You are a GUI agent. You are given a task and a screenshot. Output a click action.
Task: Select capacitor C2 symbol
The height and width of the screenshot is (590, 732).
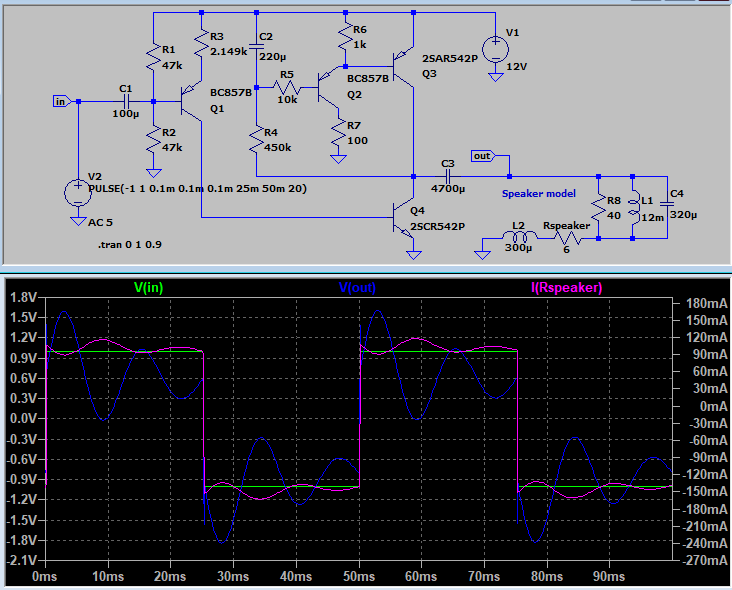pos(256,46)
